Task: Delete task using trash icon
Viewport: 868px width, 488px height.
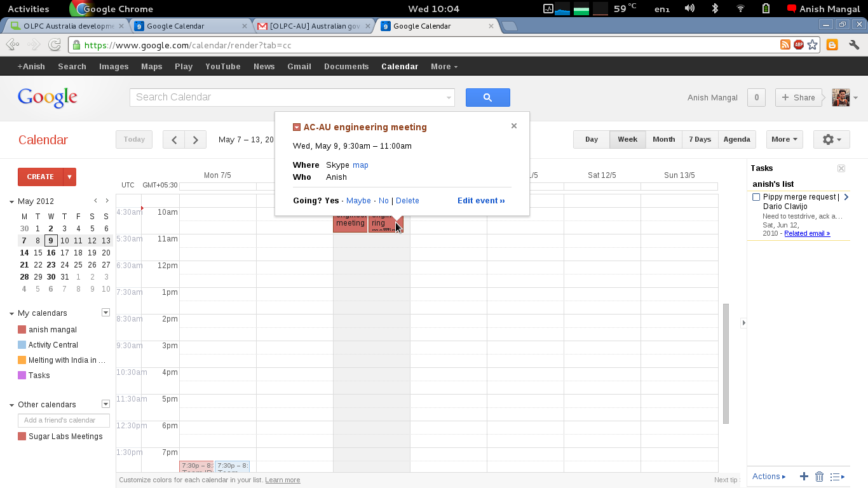Action: (820, 477)
